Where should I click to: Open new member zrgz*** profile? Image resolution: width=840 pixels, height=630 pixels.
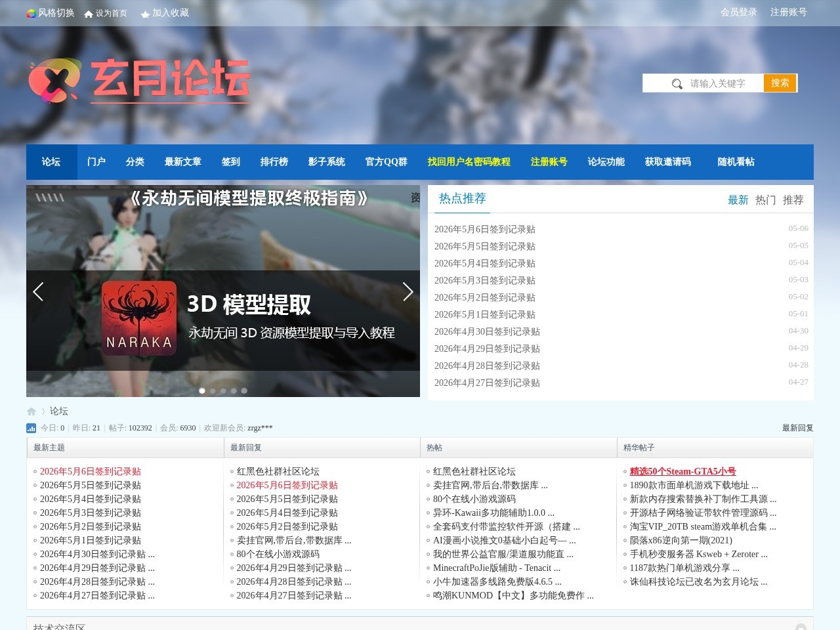point(260,428)
